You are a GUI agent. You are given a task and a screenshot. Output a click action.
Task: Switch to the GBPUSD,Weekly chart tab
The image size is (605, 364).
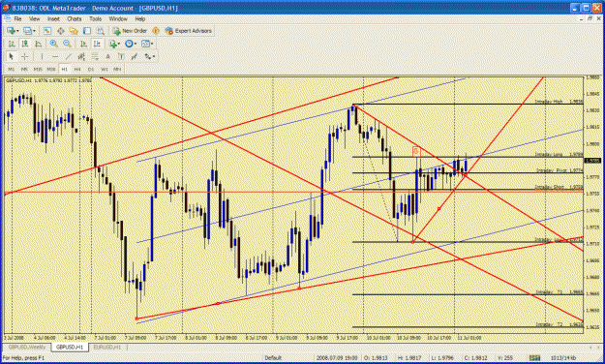(x=27, y=347)
